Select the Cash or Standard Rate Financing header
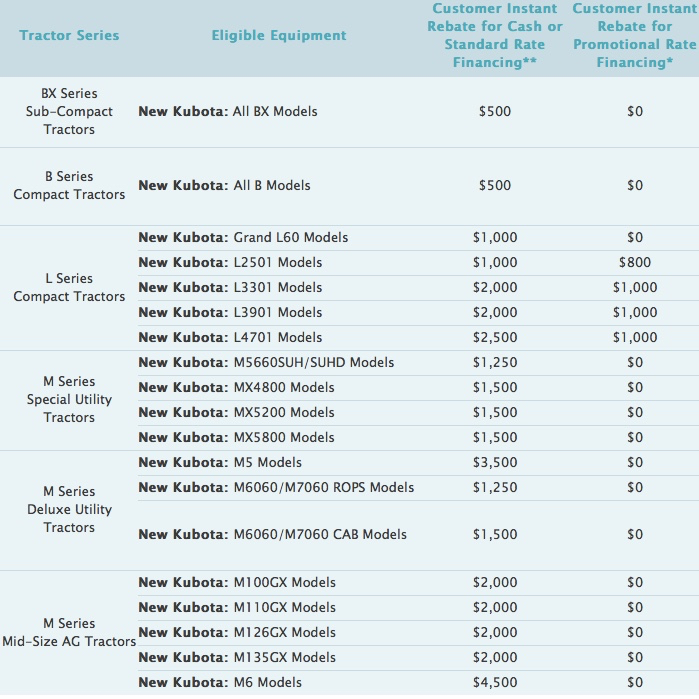The image size is (699, 699). click(x=495, y=35)
